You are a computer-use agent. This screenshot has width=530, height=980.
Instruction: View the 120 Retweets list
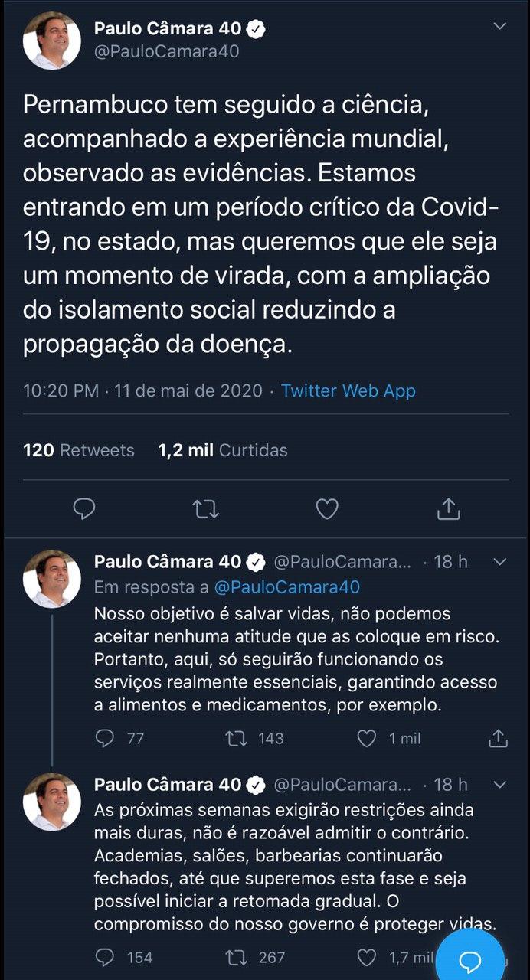78,450
